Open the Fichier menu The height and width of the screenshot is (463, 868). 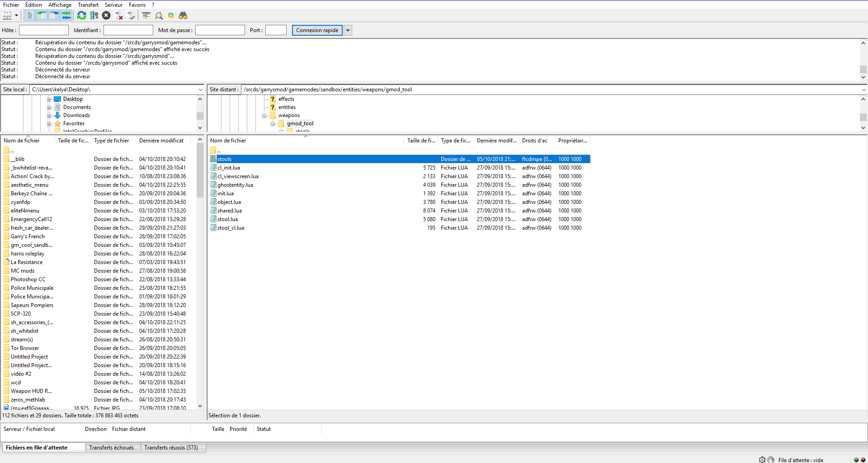[11, 5]
